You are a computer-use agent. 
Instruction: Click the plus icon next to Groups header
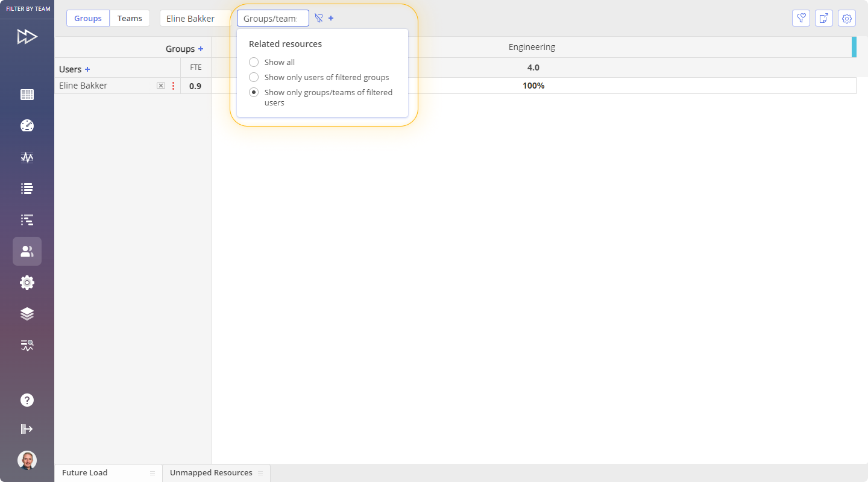point(201,49)
